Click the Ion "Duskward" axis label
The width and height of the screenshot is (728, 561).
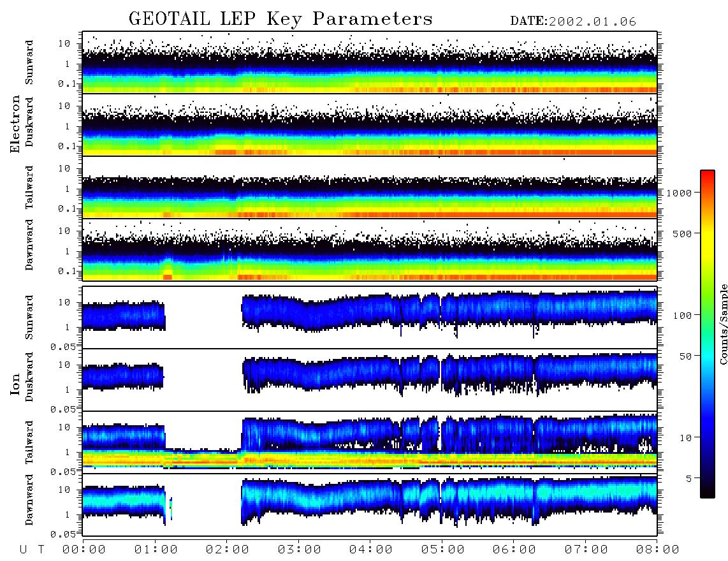pyautogui.click(x=29, y=377)
